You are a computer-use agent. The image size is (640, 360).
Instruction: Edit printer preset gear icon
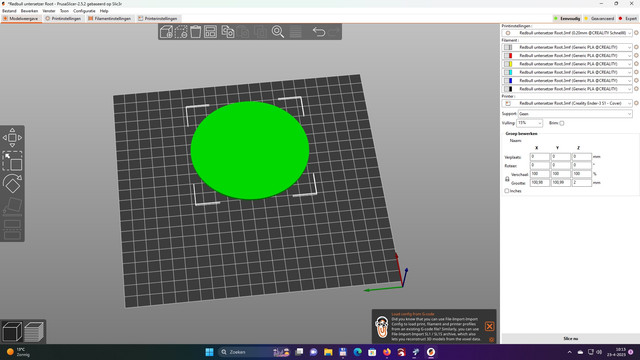click(x=636, y=103)
